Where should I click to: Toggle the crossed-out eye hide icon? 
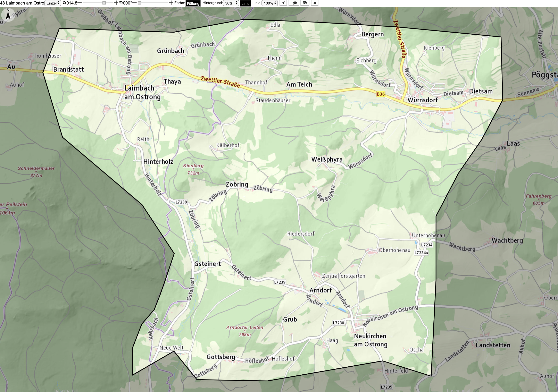click(x=305, y=3)
